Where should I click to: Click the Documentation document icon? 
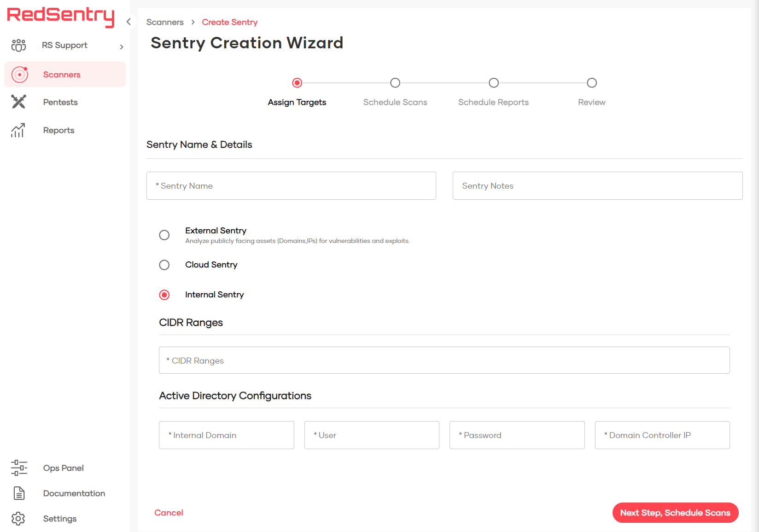(18, 493)
